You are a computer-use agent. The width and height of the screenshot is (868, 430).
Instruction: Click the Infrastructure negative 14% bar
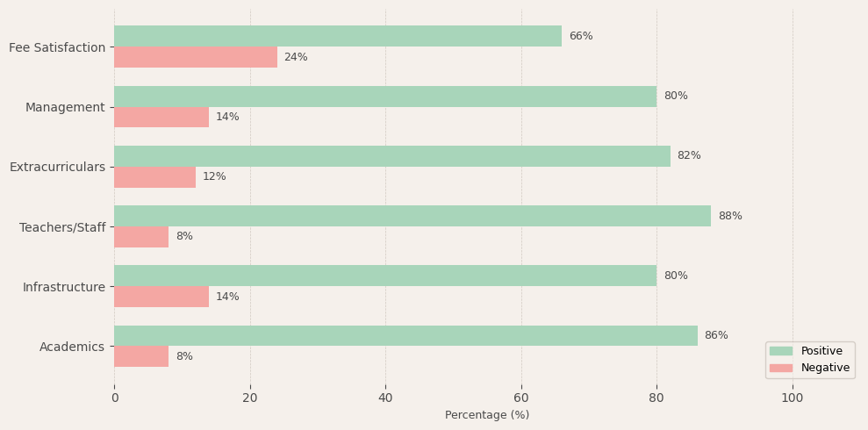click(161, 297)
